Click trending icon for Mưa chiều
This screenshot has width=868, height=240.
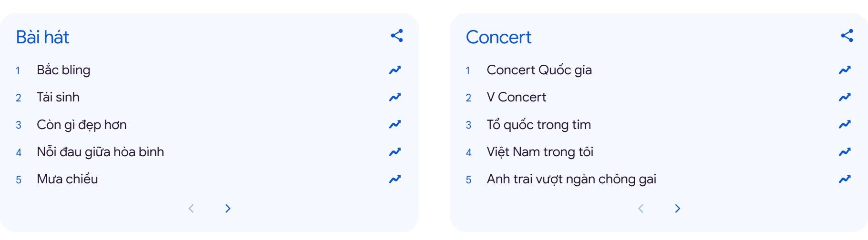click(395, 180)
